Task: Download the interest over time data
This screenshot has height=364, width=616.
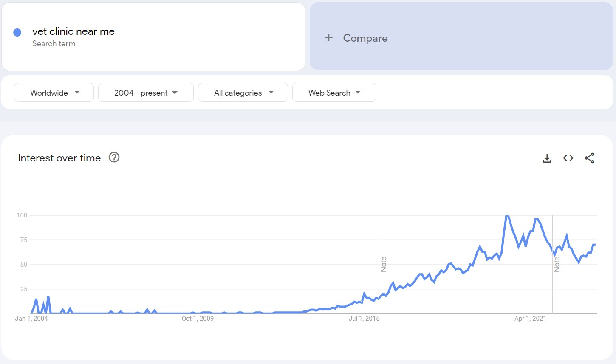Action: click(547, 158)
